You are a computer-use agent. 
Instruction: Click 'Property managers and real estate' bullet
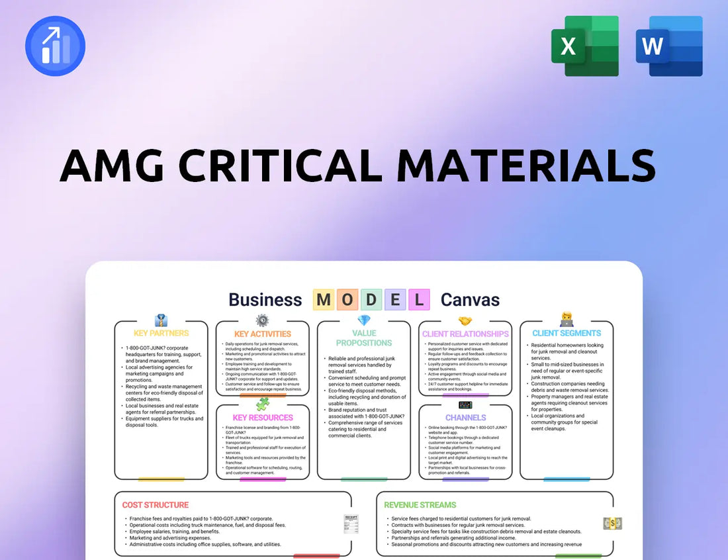click(569, 403)
